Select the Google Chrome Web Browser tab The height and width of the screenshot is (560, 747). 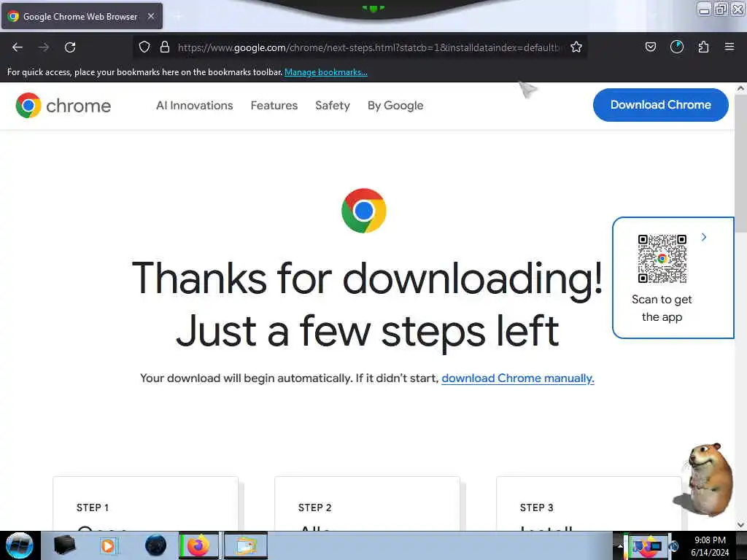pos(82,16)
